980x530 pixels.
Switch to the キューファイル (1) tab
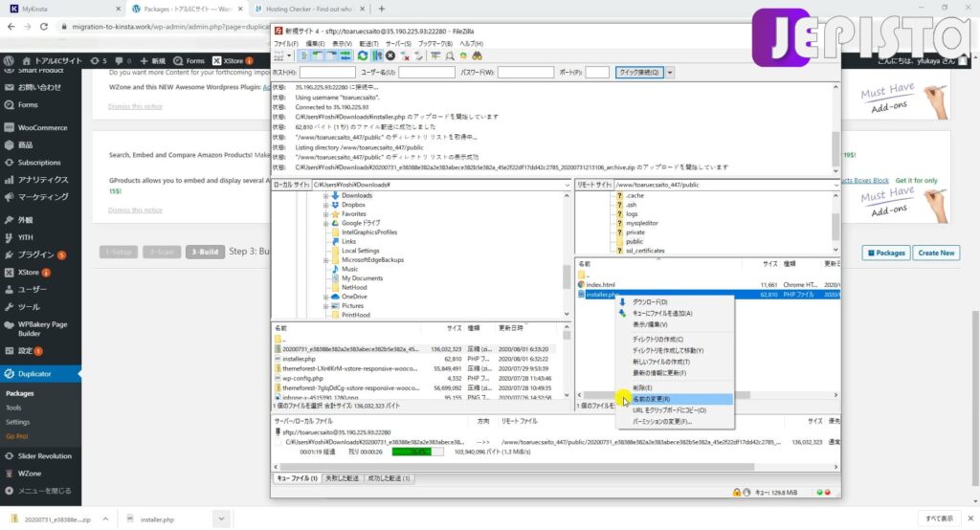(x=297, y=478)
